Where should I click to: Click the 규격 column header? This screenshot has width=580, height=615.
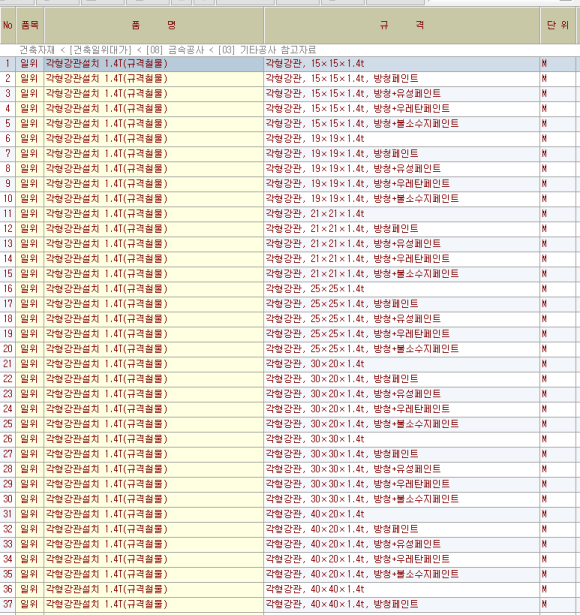tap(402, 25)
